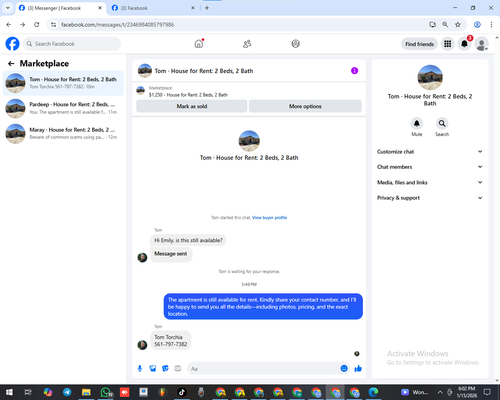Image resolution: width=500 pixels, height=400 pixels.
Task: Open the Chrome profile icon
Action: [x=477, y=24]
